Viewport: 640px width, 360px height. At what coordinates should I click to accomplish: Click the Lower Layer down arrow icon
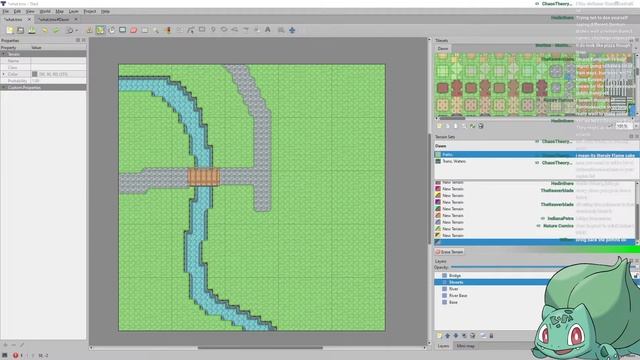(456, 336)
